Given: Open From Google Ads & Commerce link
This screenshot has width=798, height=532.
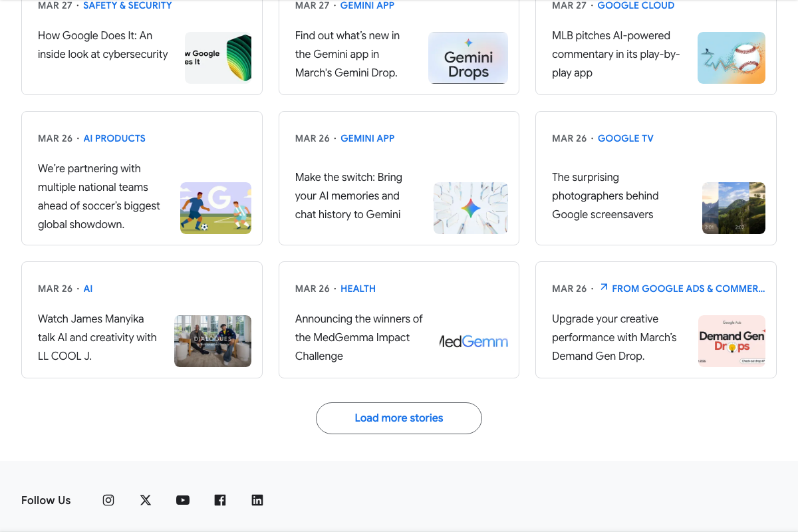Looking at the screenshot, I should click(x=688, y=289).
